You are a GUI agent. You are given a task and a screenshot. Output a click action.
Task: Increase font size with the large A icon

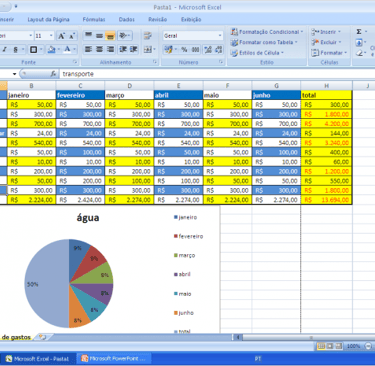(x=61, y=36)
